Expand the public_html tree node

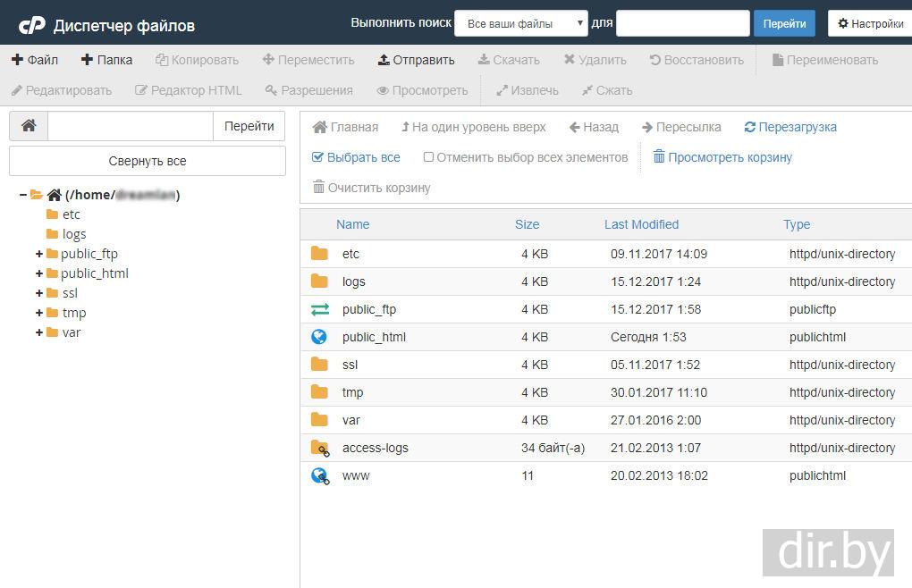pyautogui.click(x=39, y=273)
